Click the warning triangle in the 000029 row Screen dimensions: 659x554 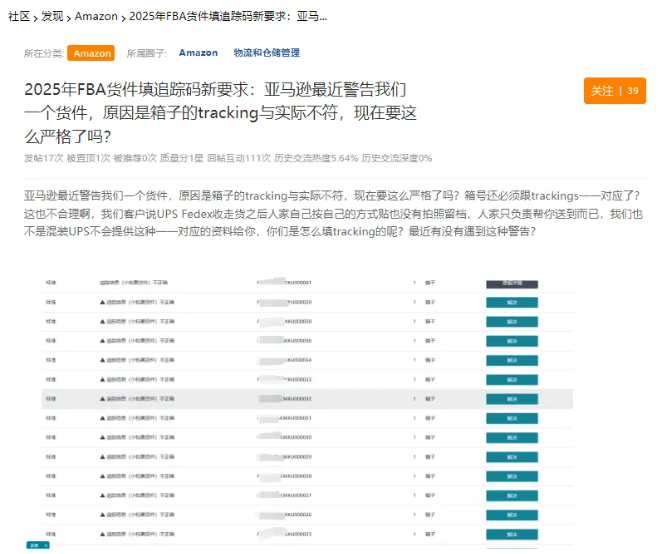click(x=103, y=457)
